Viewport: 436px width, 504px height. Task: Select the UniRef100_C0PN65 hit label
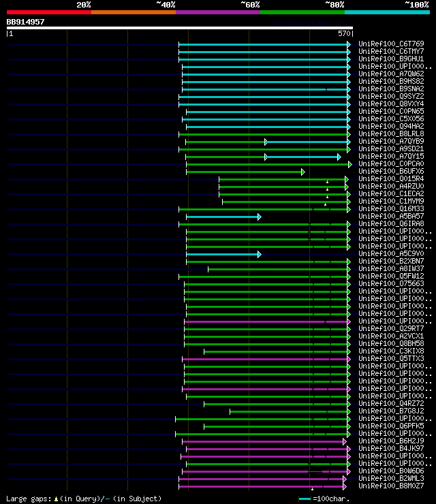click(391, 111)
